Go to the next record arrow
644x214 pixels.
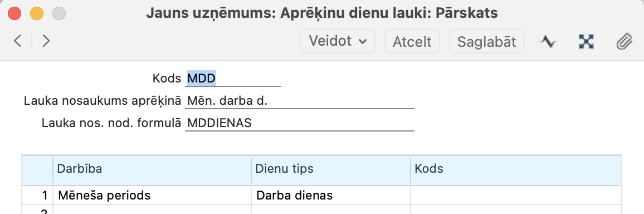point(46,41)
